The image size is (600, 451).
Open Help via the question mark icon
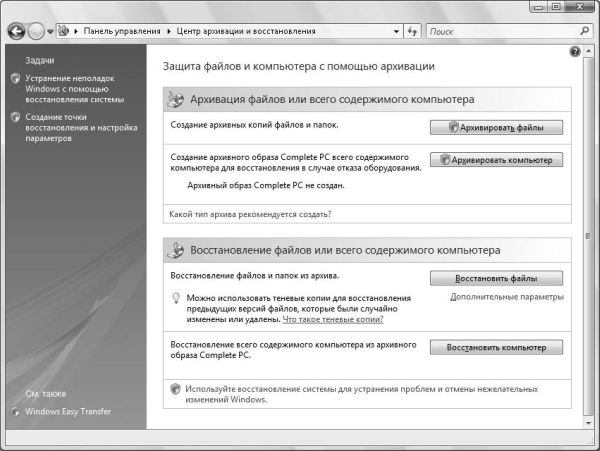click(x=575, y=52)
